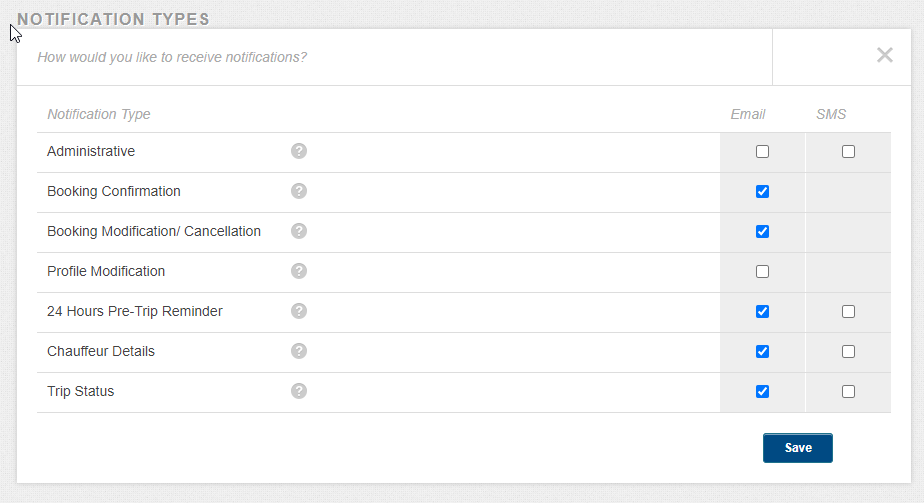
Task: Show the Trip Status help tooltip icon
Action: 298,391
